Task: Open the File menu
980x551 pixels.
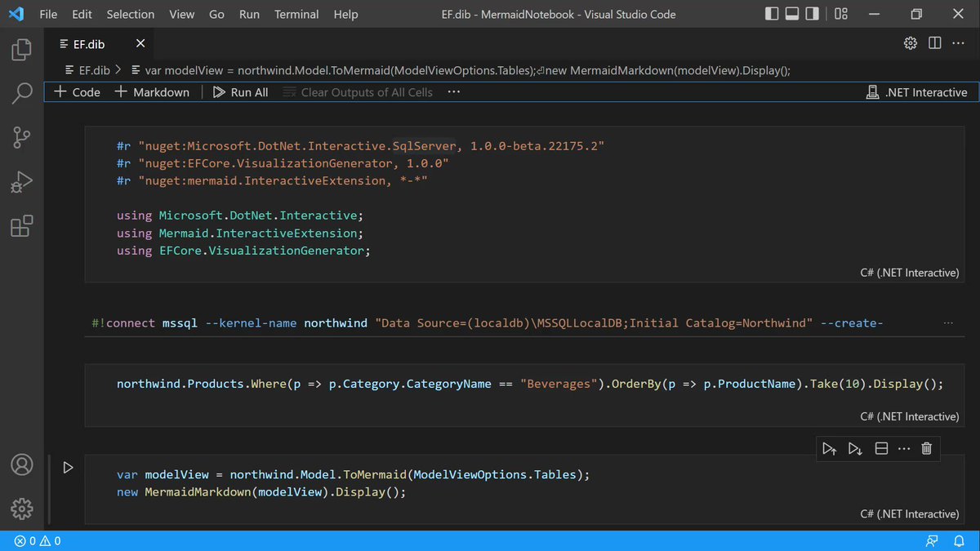Action: point(48,14)
